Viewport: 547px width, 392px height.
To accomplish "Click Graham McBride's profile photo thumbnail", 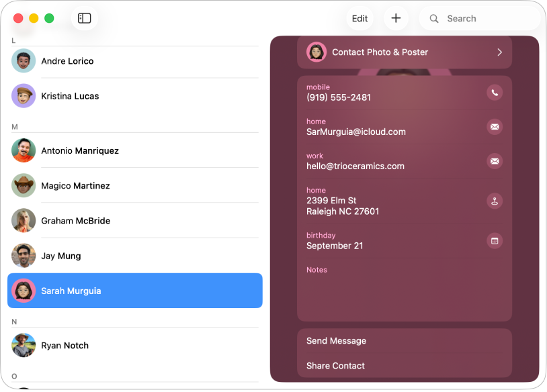I will [24, 220].
